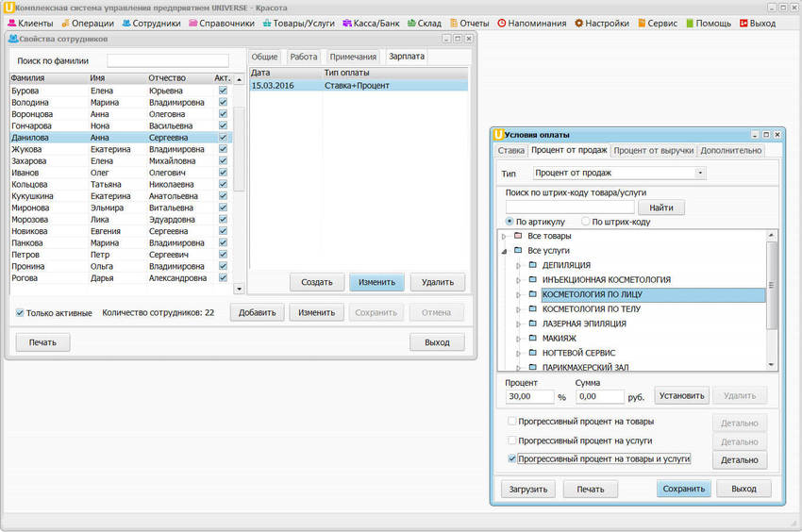Switch to the 'Процент от выручки' tab
Screen dimensions: 802x532
tap(653, 150)
